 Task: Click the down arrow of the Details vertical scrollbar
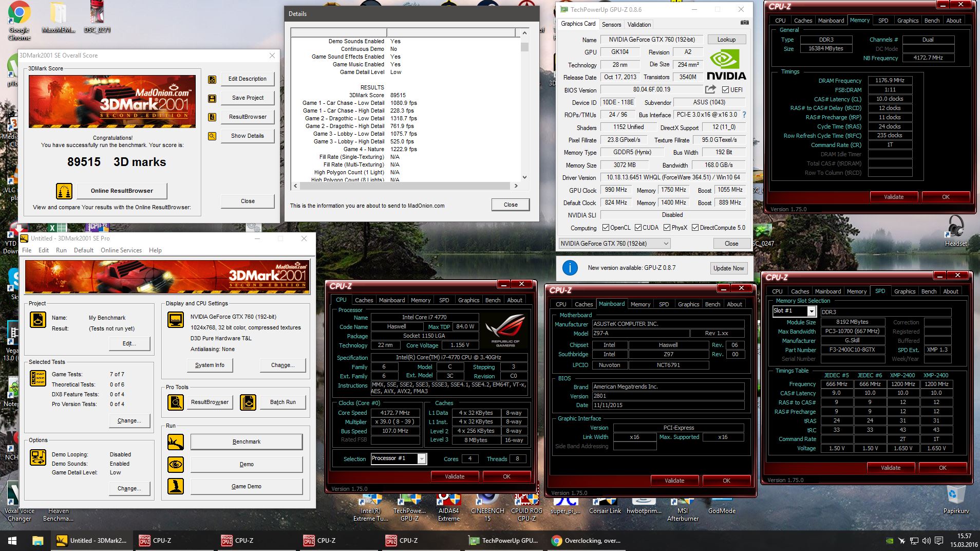click(x=524, y=177)
